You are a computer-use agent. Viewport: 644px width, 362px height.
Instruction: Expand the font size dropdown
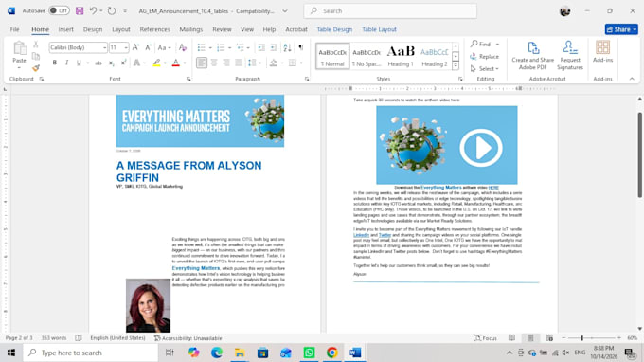point(126,47)
